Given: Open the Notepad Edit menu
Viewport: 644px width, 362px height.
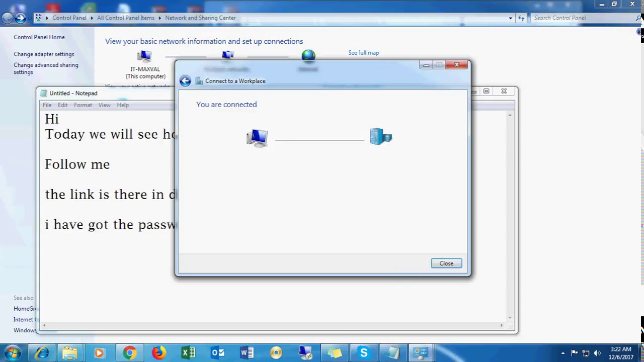Looking at the screenshot, I should [x=62, y=105].
